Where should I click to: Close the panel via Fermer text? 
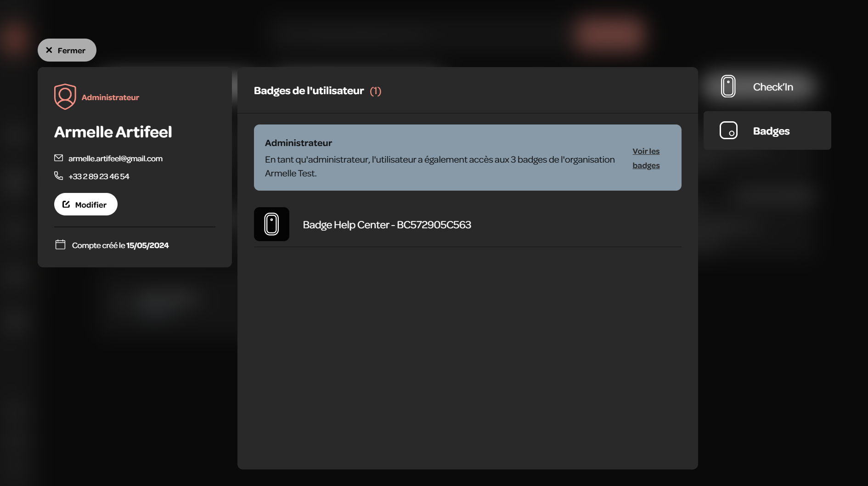(x=72, y=51)
